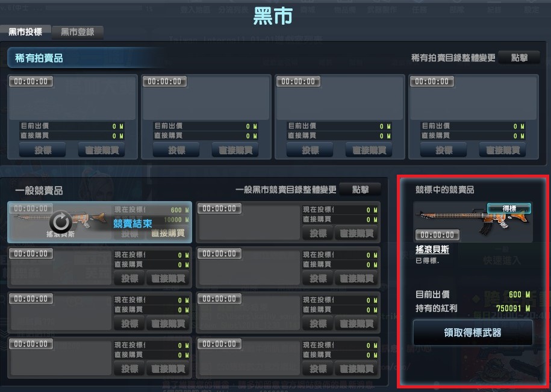Select the empty thumbnail of the second rare auction slot
Screen dimensions: 551x392
(206, 98)
